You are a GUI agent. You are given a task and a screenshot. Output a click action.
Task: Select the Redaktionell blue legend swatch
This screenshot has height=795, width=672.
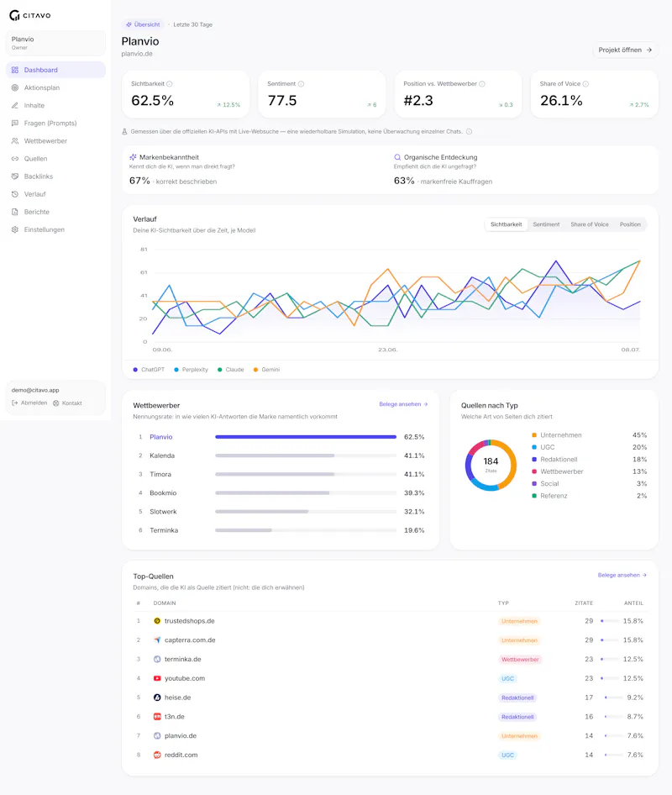click(x=534, y=460)
